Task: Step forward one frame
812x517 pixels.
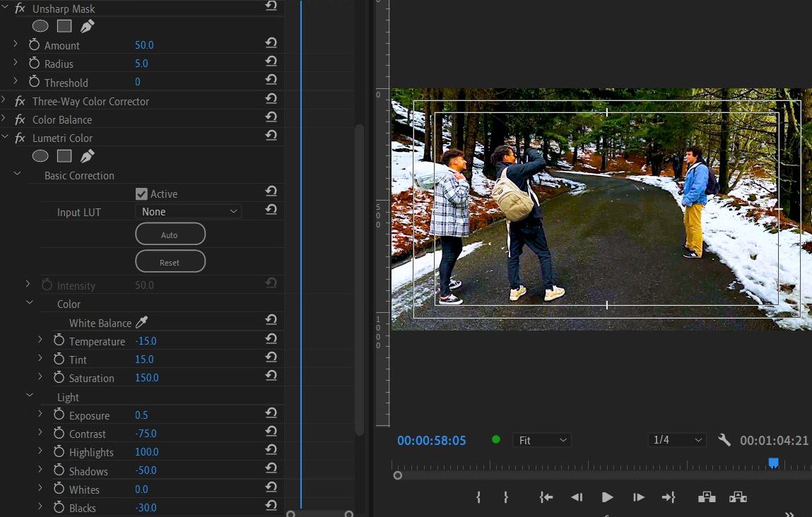Action: click(639, 497)
